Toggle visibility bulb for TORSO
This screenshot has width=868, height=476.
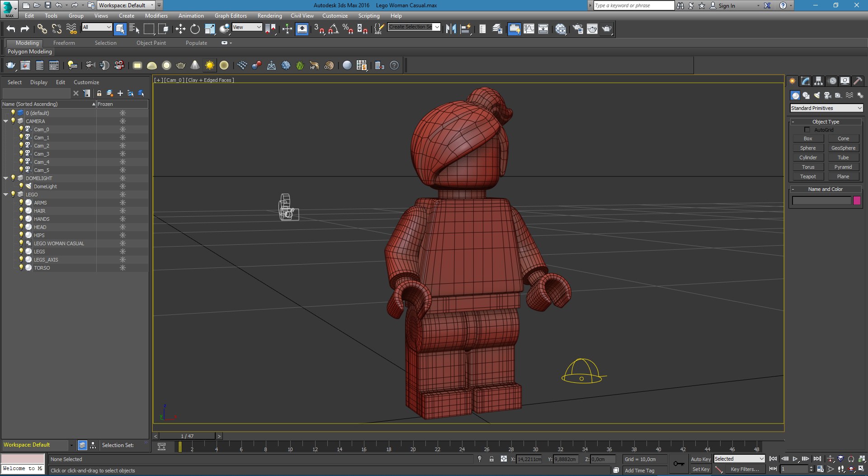point(21,267)
